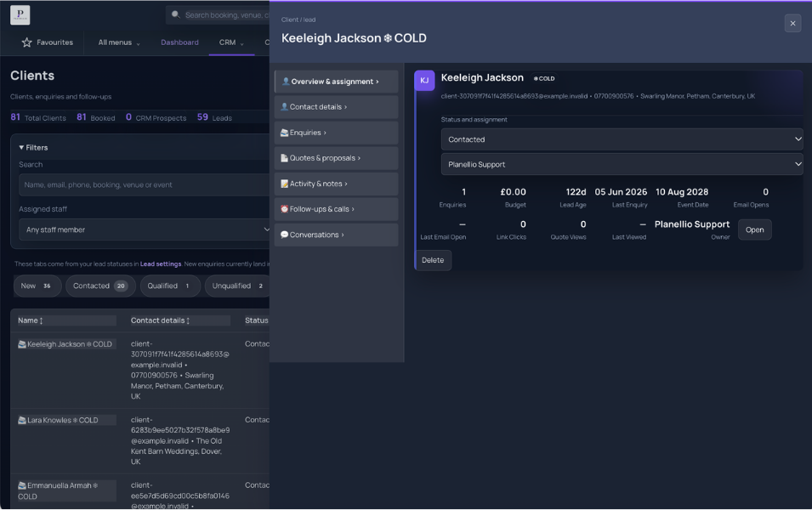
Task: Open Quotes & proposals section
Action: pos(336,158)
